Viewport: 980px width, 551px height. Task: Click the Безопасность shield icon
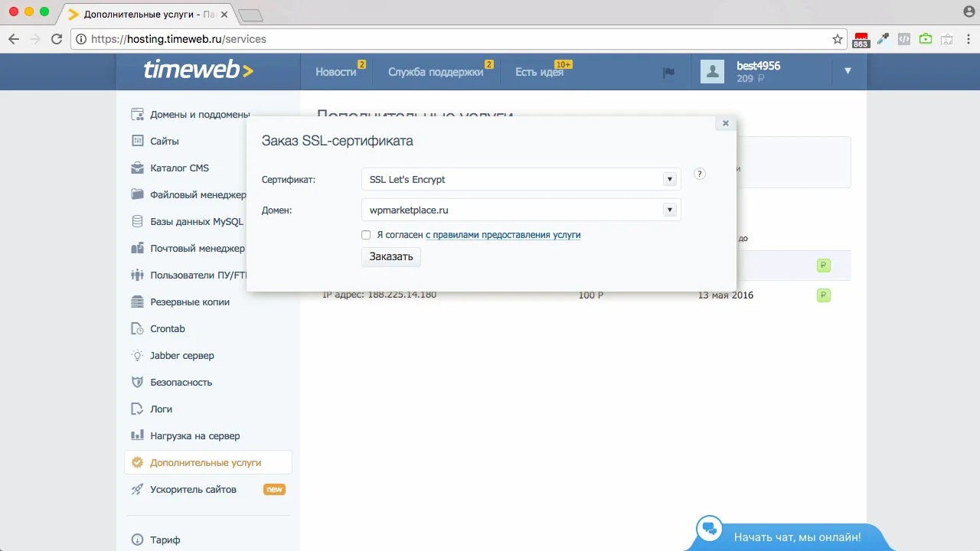[138, 382]
